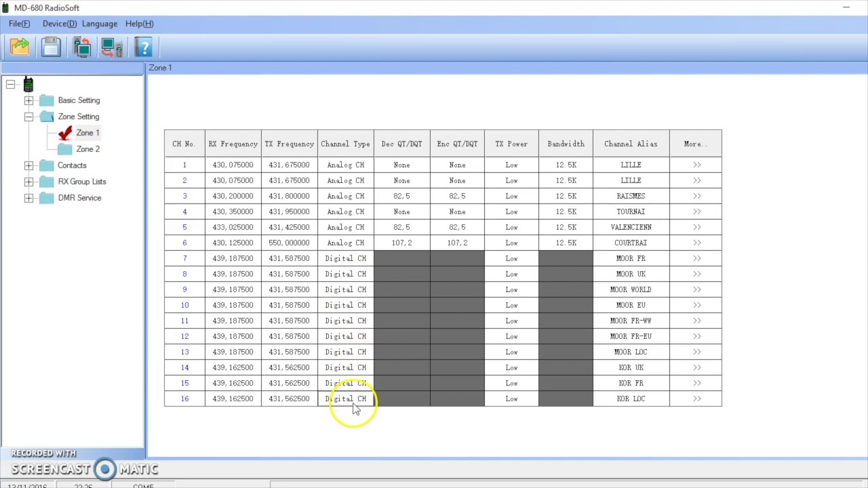This screenshot has height=488, width=868.
Task: Click the Channel Alias column header
Action: click(631, 144)
